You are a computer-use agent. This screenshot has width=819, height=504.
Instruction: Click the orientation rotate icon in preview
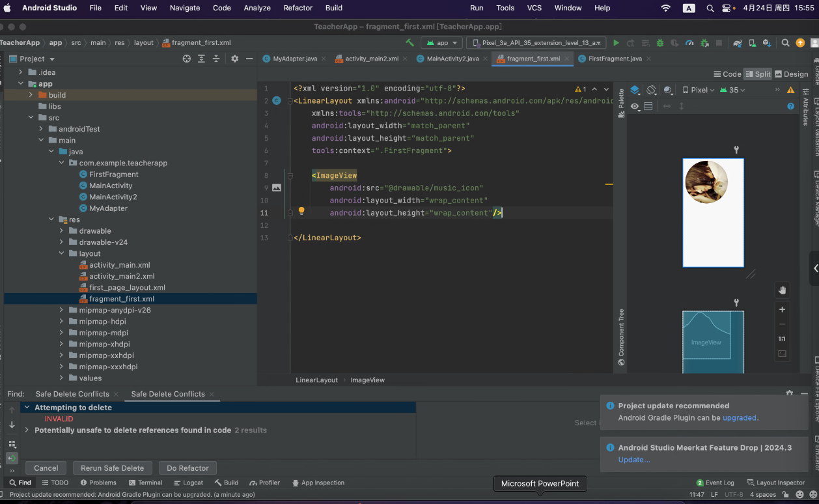pyautogui.click(x=652, y=90)
